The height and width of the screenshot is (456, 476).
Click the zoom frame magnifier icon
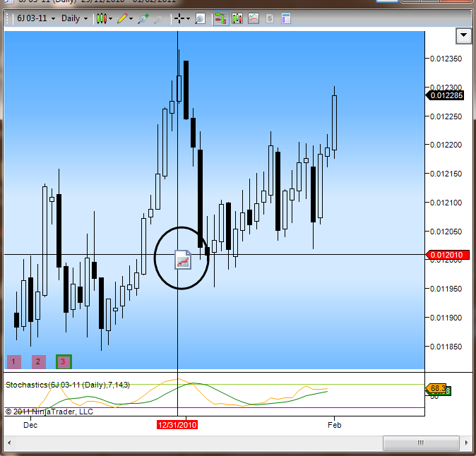(200, 19)
